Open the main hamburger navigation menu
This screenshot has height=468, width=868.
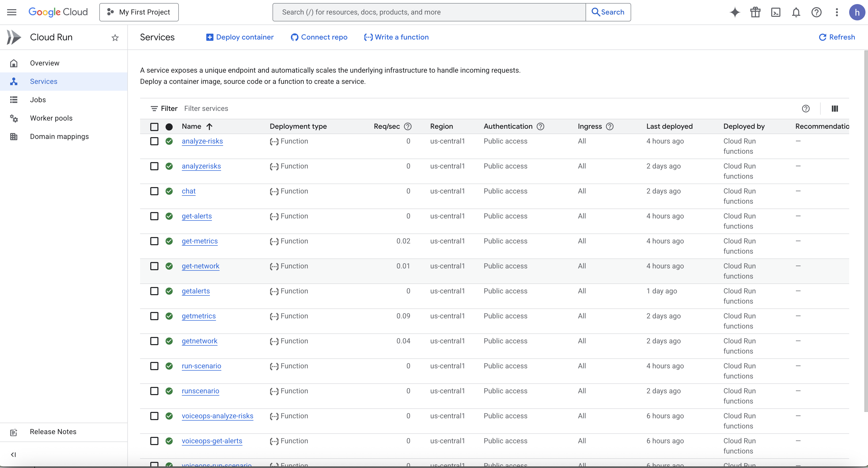pyautogui.click(x=12, y=12)
